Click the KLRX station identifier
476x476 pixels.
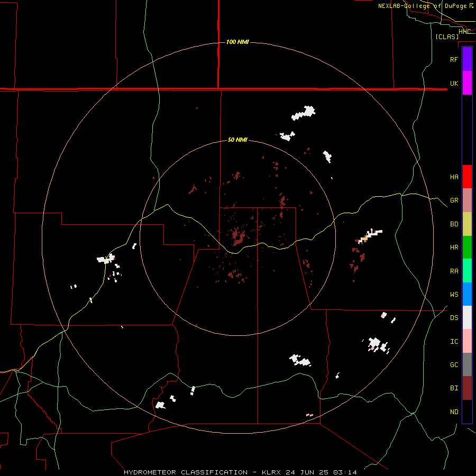pos(271,472)
